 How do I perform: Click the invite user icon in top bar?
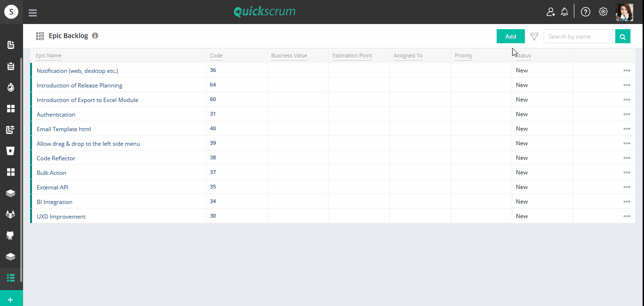click(x=550, y=11)
